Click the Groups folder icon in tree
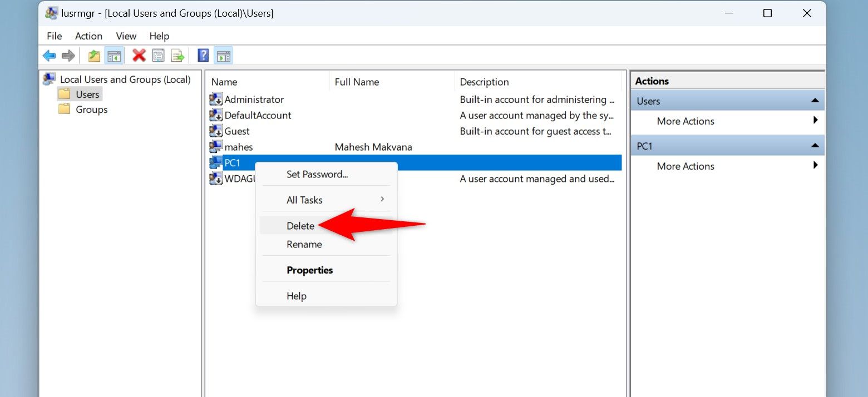Screen dimensions: 868x397 (x=65, y=109)
